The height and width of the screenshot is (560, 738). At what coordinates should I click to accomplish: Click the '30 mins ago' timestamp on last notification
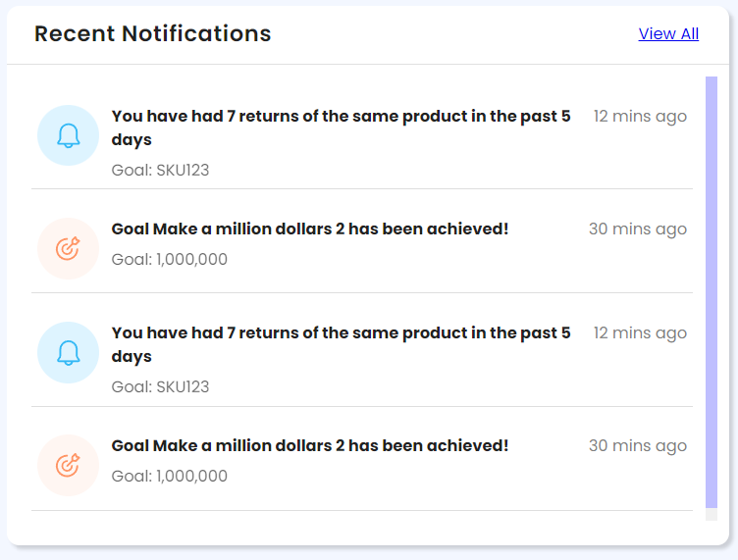[638, 445]
